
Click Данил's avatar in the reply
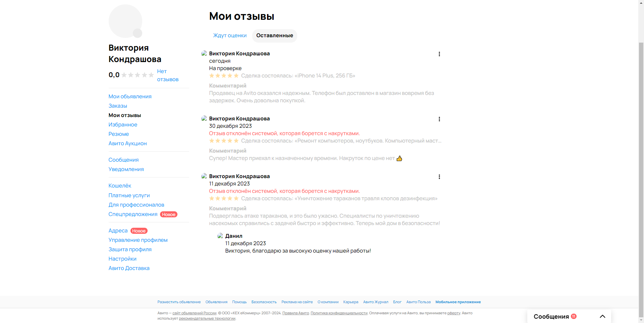point(220,236)
